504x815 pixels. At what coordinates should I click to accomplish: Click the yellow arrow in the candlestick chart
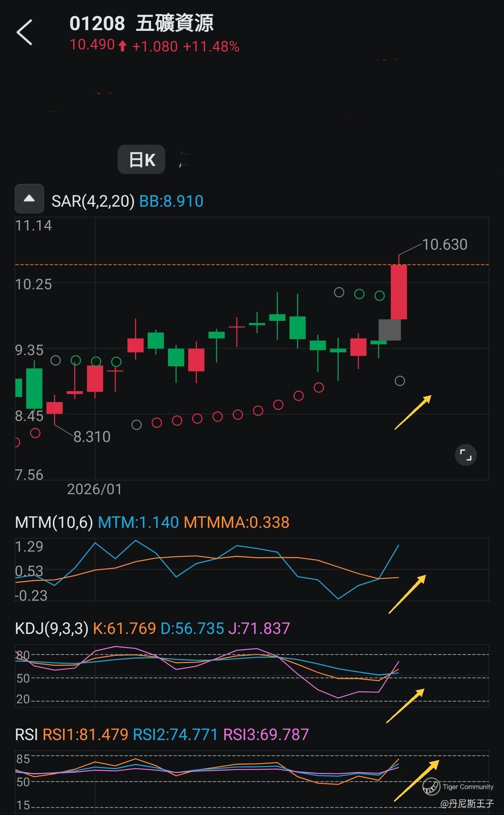[x=413, y=412]
